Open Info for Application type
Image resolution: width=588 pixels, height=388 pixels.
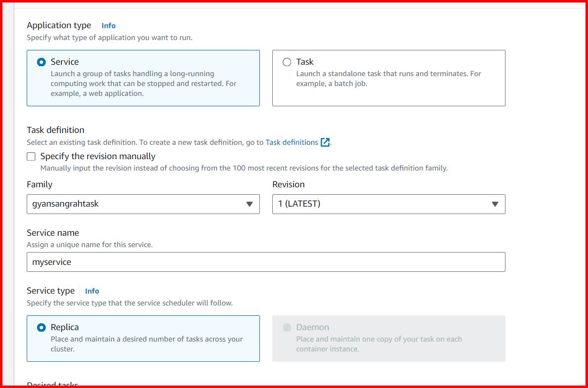click(108, 25)
